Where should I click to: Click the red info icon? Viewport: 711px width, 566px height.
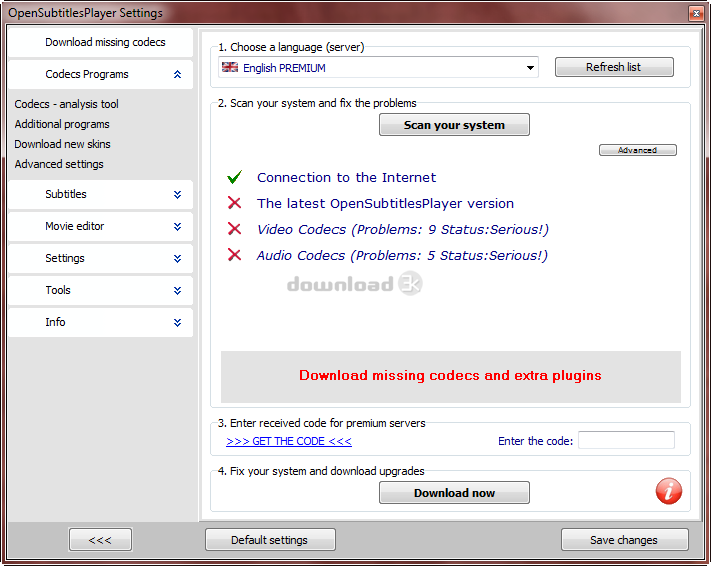(668, 491)
